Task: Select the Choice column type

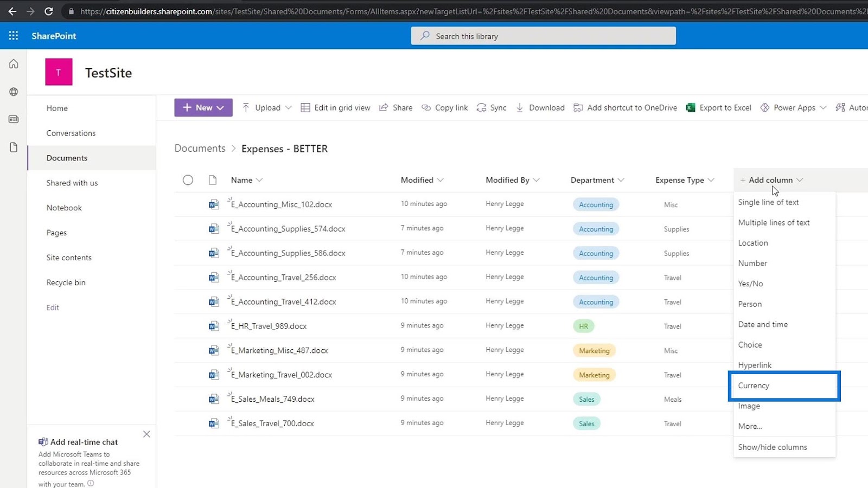Action: click(750, 345)
